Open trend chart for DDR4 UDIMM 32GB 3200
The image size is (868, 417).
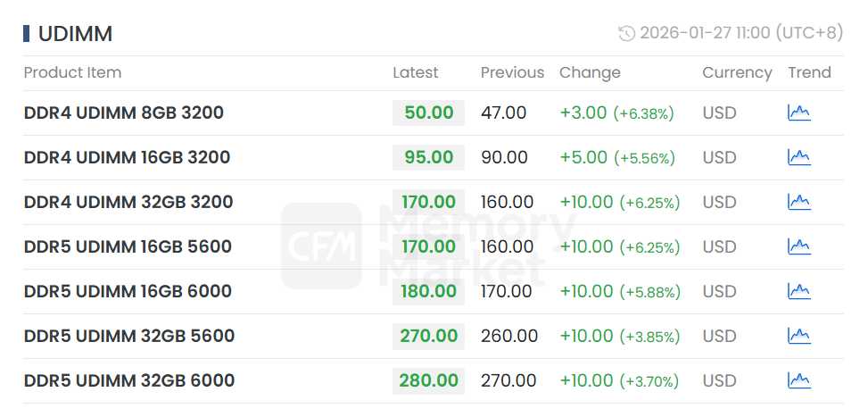tap(798, 202)
